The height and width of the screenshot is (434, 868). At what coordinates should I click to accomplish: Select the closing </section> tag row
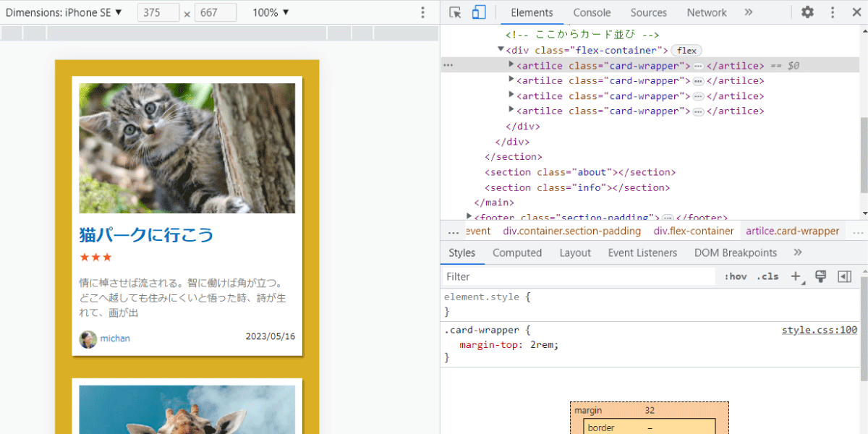(x=514, y=157)
